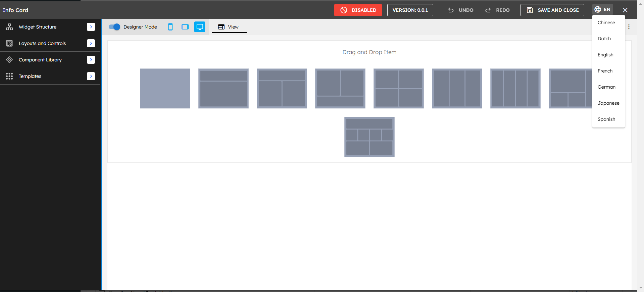Select header with two columns layout

tap(282, 89)
